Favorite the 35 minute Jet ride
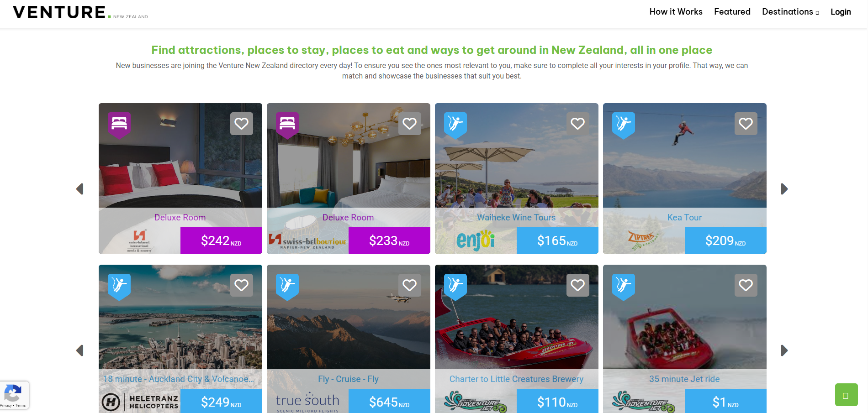868x413 pixels. tap(746, 285)
